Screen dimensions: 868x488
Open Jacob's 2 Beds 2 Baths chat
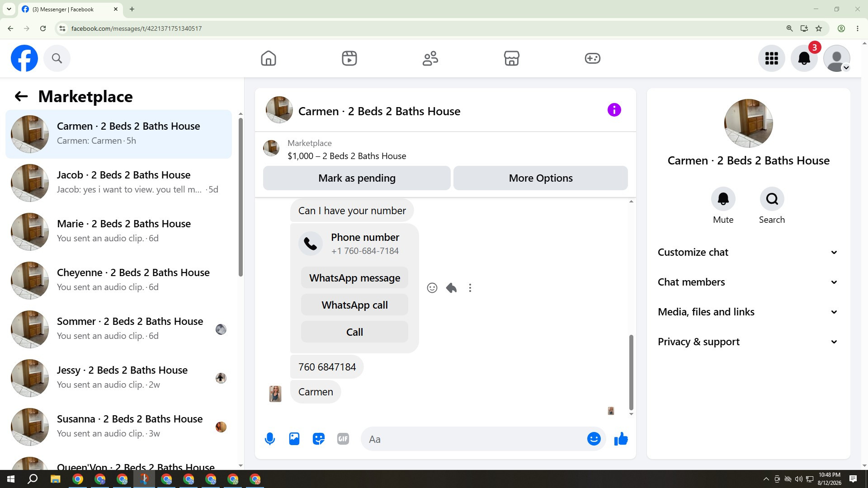(x=118, y=183)
